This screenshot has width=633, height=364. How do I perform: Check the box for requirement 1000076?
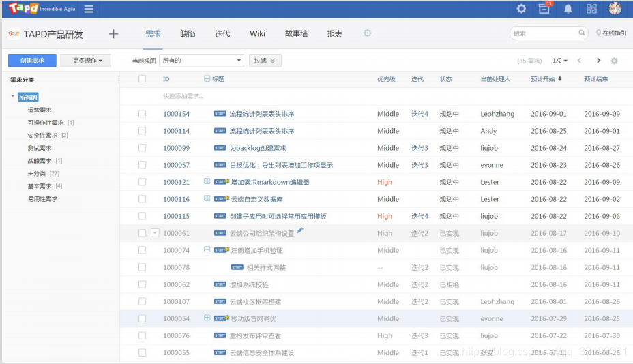142,335
